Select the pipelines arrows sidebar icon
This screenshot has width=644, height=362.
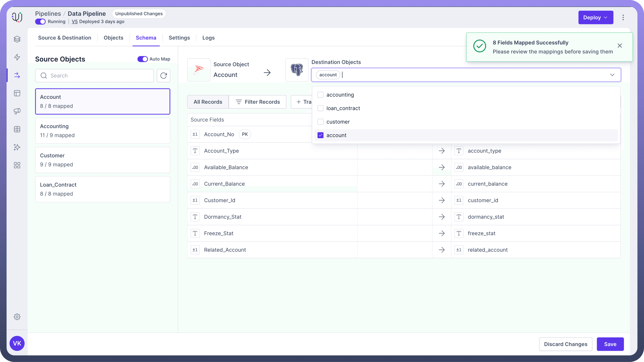pyautogui.click(x=17, y=75)
